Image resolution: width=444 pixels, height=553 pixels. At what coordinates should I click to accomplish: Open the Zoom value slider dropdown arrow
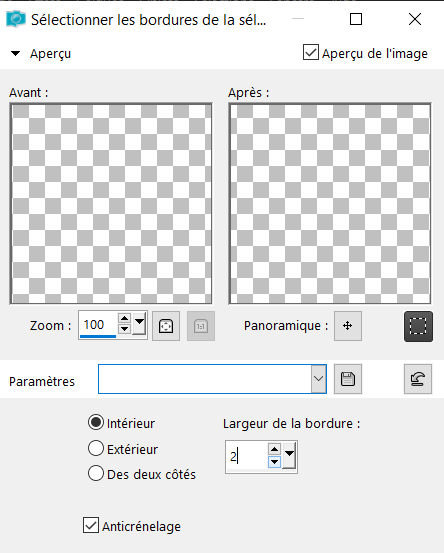point(140,323)
